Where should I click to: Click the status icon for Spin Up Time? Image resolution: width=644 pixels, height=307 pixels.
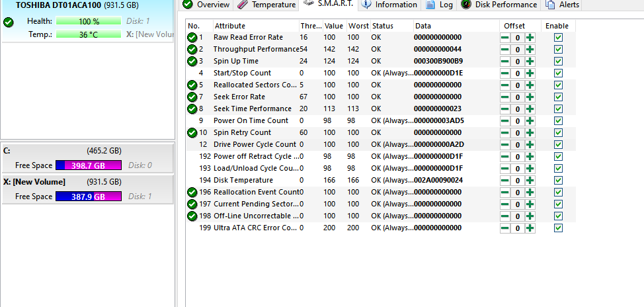click(192, 62)
